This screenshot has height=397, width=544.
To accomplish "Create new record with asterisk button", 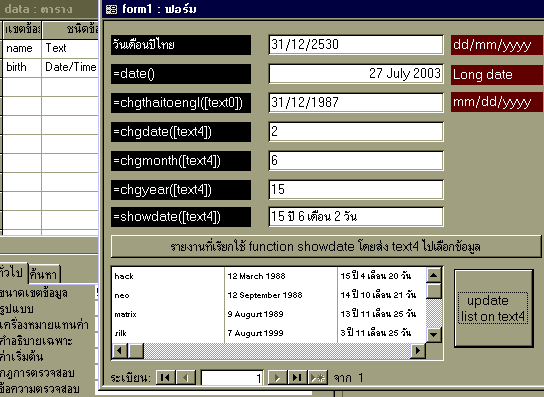I will [318, 378].
